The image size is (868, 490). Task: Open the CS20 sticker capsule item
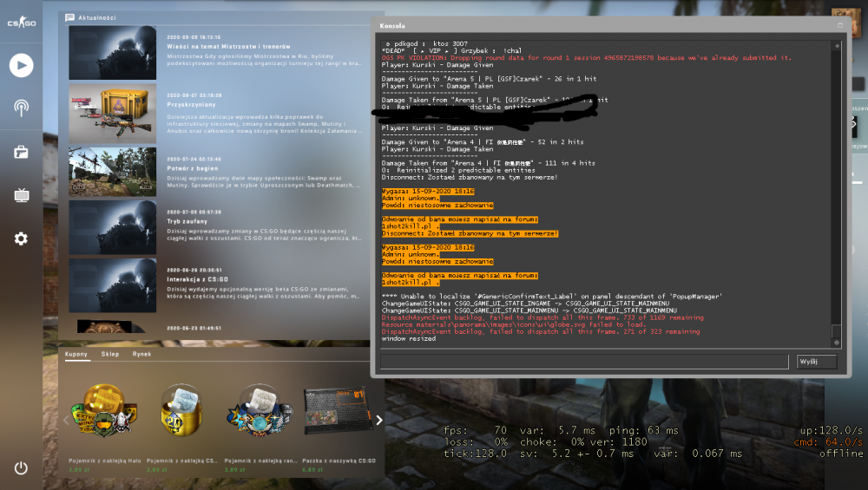(181, 410)
